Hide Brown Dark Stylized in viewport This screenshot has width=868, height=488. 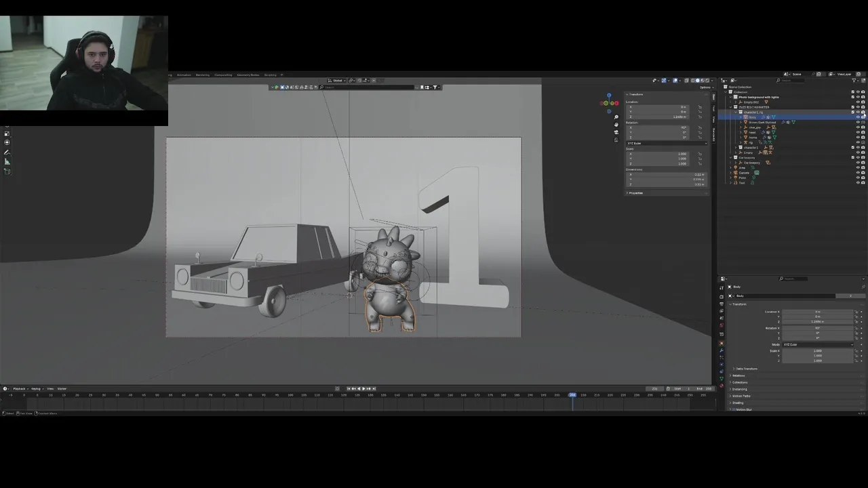(x=858, y=122)
